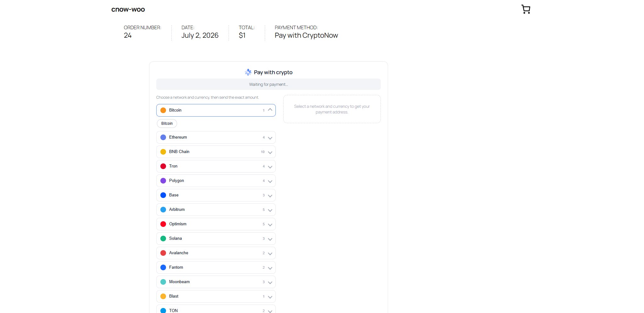This screenshot has width=644, height=313.
Task: Expand the TON network row
Action: coord(216,309)
